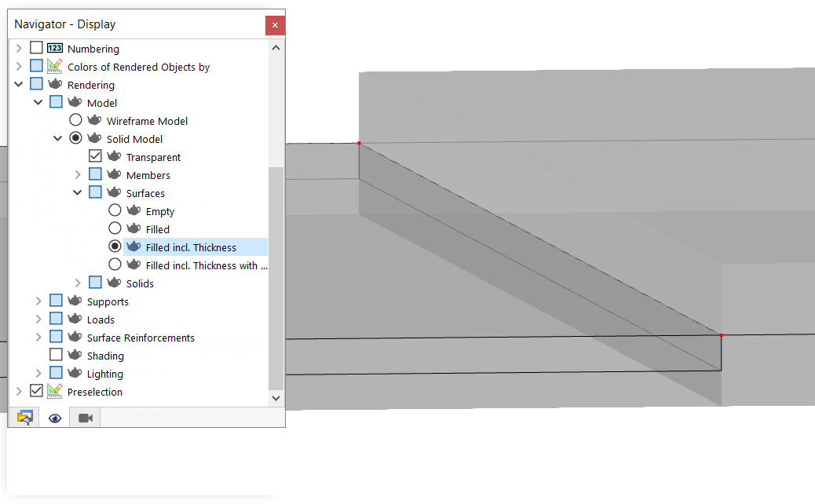Click the teapot icon beside Transparent

tap(114, 156)
